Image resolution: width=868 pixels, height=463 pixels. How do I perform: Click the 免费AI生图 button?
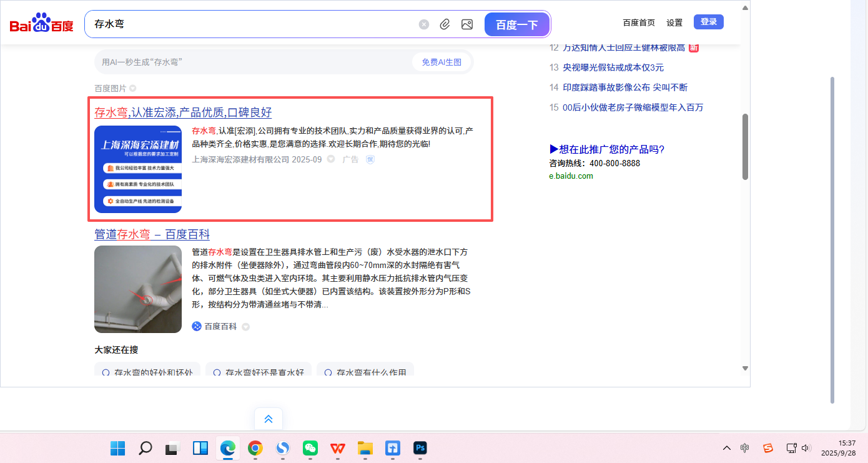point(441,62)
